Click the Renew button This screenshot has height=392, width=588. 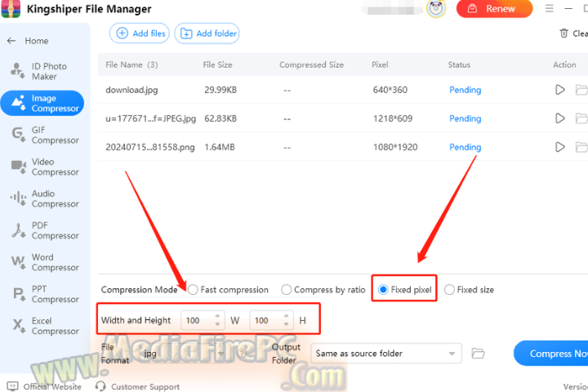pyautogui.click(x=494, y=9)
